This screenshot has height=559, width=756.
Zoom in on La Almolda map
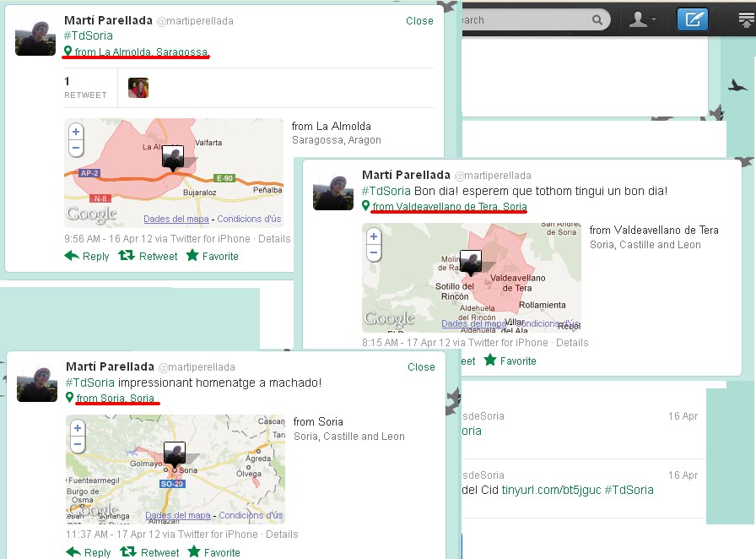[x=76, y=132]
